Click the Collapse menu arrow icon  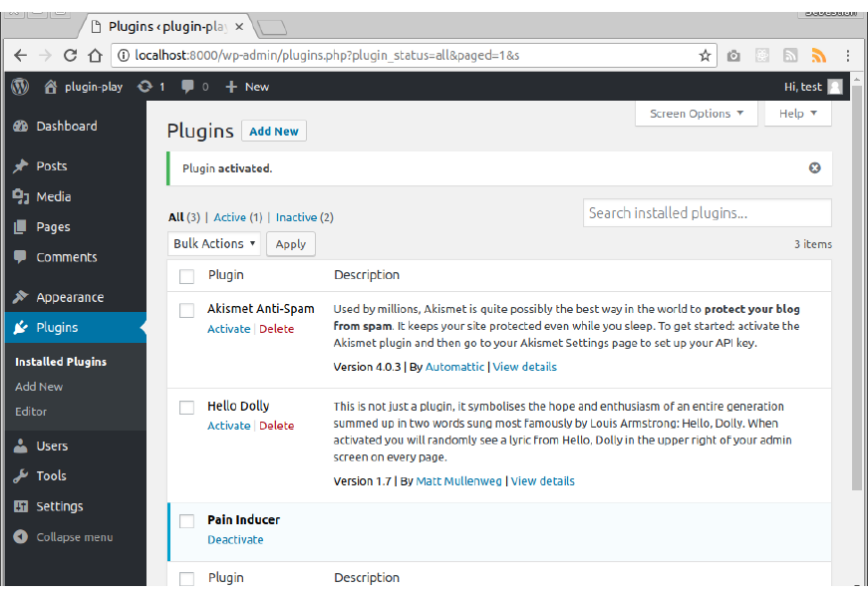[x=21, y=536]
